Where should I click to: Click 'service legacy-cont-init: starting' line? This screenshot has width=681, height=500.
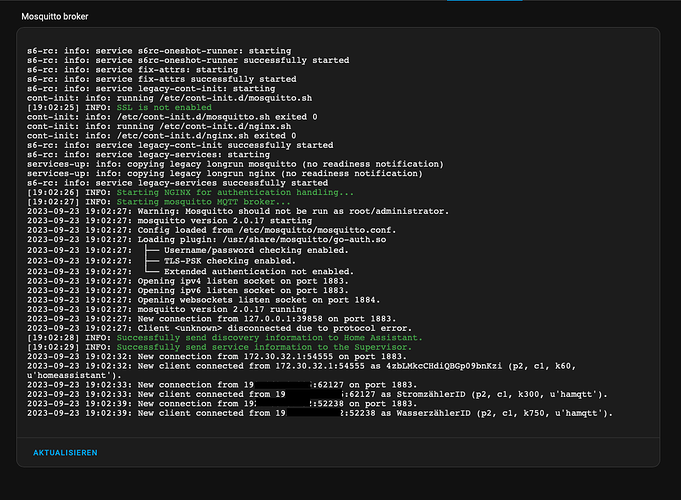pyautogui.click(x=151, y=89)
